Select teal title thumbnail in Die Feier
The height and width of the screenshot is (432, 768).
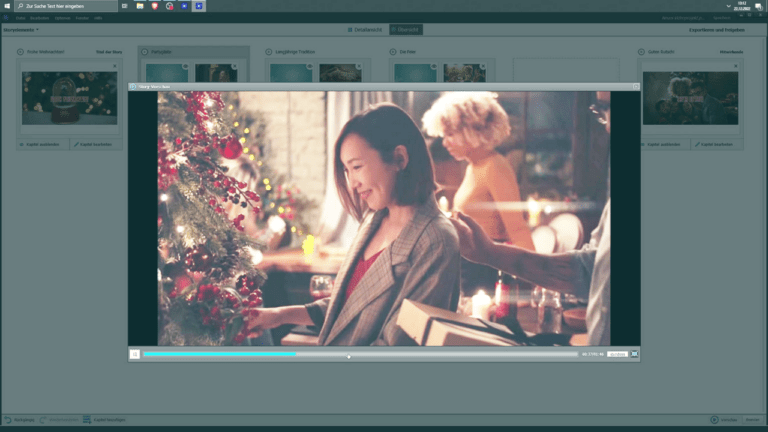(x=415, y=73)
